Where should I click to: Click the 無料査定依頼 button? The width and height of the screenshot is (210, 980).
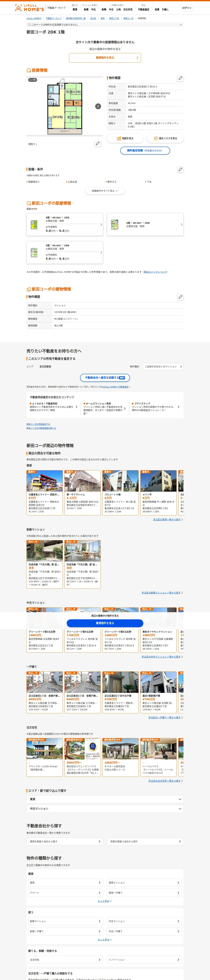tap(145, 151)
